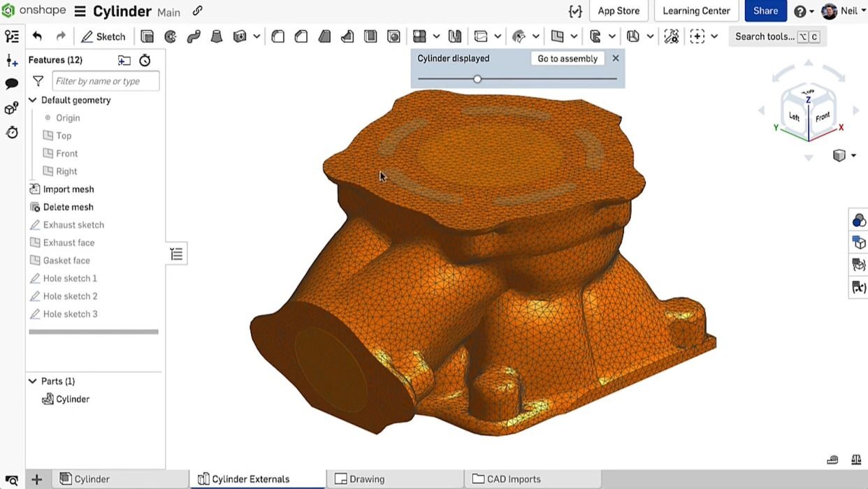Collapse the Default geometry tree

[x=32, y=100]
